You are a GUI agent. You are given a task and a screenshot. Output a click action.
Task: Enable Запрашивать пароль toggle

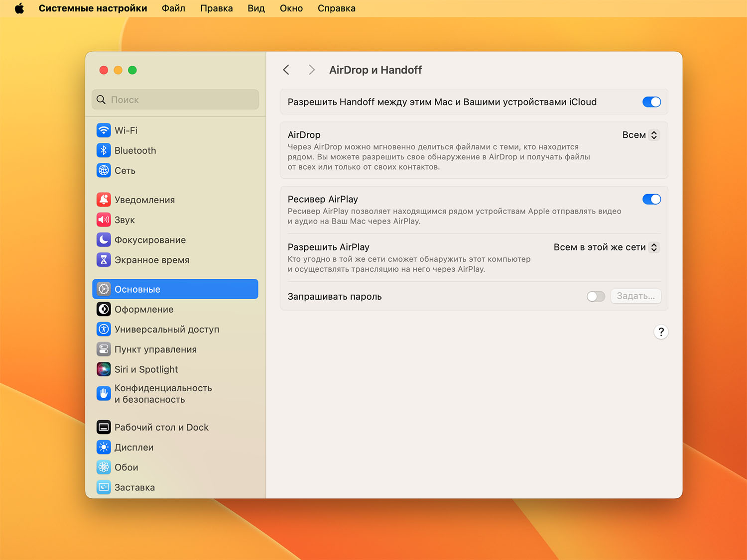[x=596, y=297]
